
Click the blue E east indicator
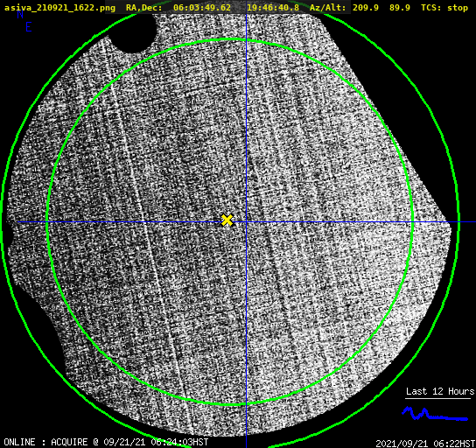click(29, 27)
